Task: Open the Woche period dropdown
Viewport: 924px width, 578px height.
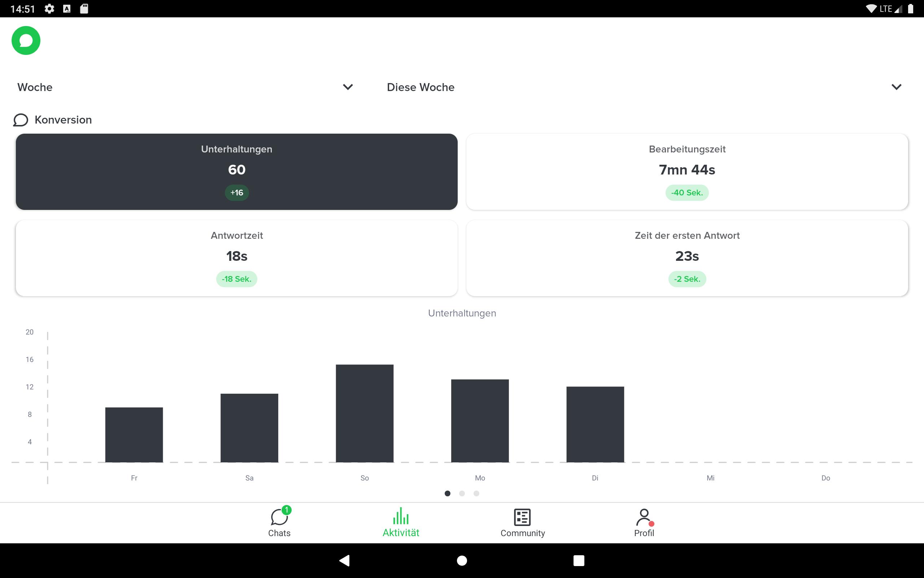Action: (185, 87)
